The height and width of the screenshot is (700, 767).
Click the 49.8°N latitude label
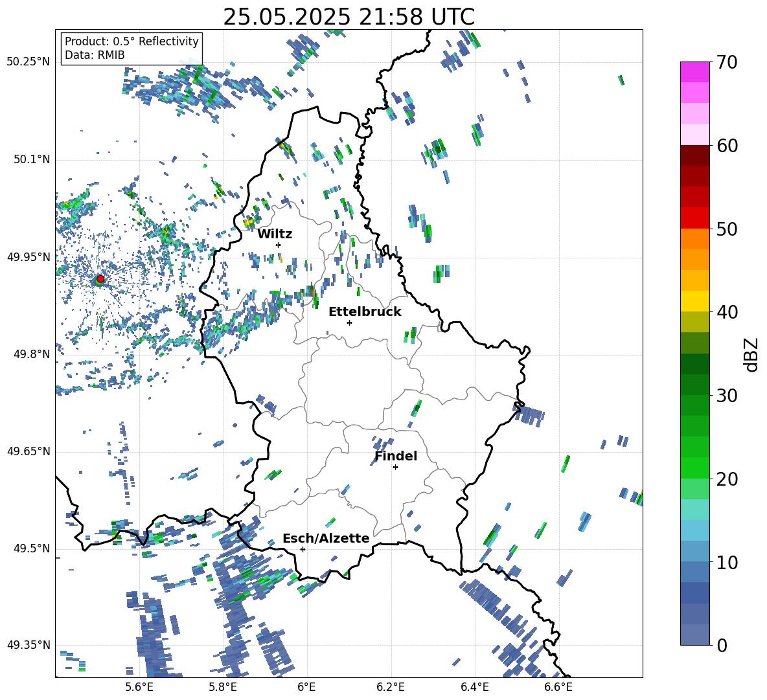click(x=32, y=354)
